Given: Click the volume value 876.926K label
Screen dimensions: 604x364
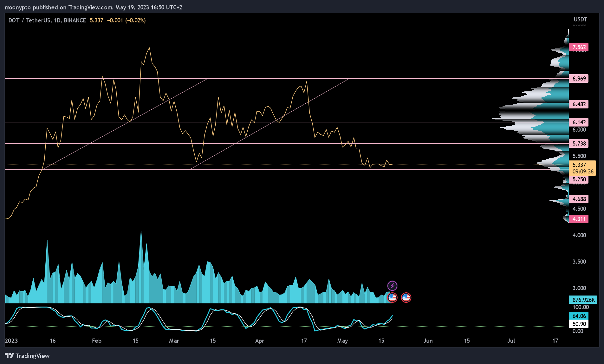Looking at the screenshot, I should coord(583,300).
